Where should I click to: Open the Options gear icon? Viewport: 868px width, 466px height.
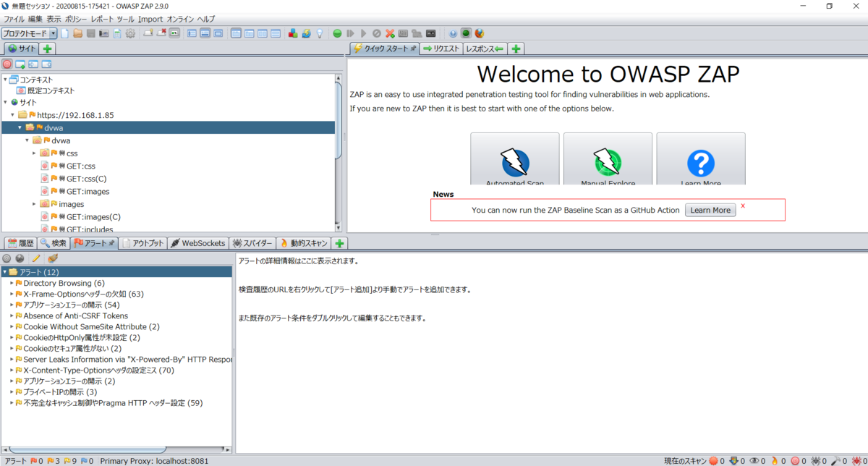pos(130,33)
